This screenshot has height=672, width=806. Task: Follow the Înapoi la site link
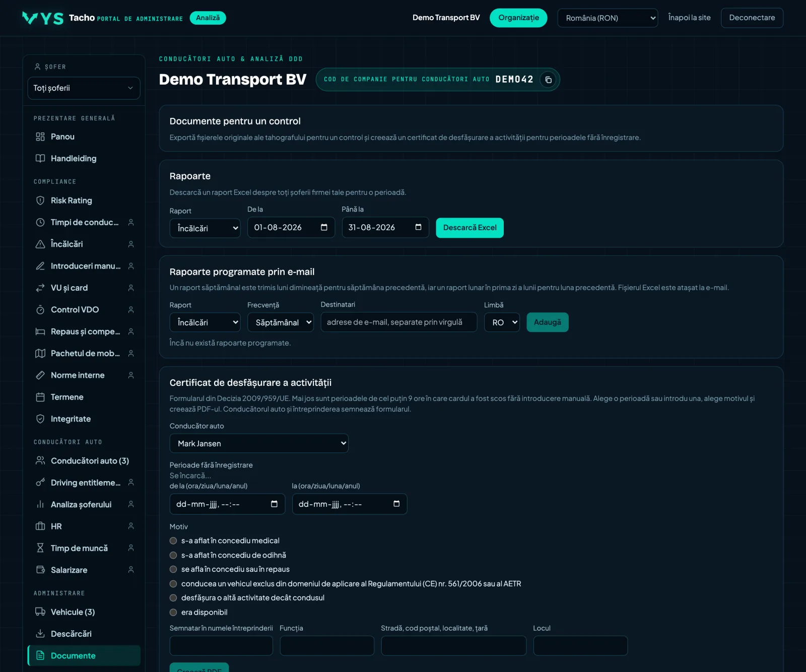689,18
